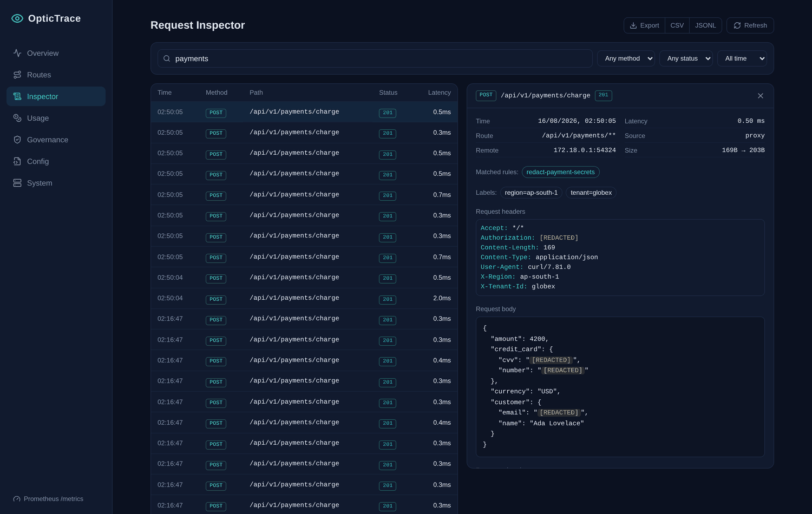812x514 pixels.
Task: Click the Refresh button label
Action: (x=755, y=25)
